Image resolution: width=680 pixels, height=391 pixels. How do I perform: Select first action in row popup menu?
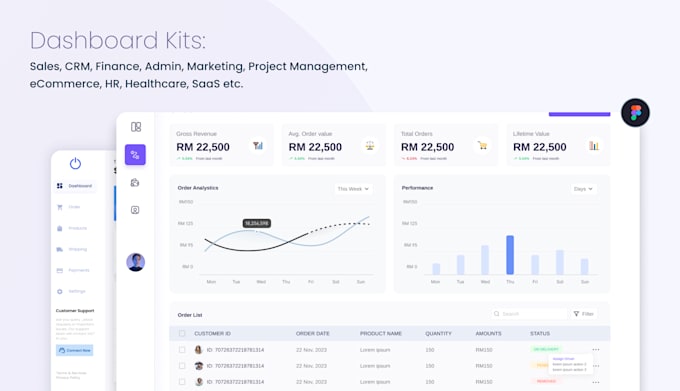[x=564, y=359]
